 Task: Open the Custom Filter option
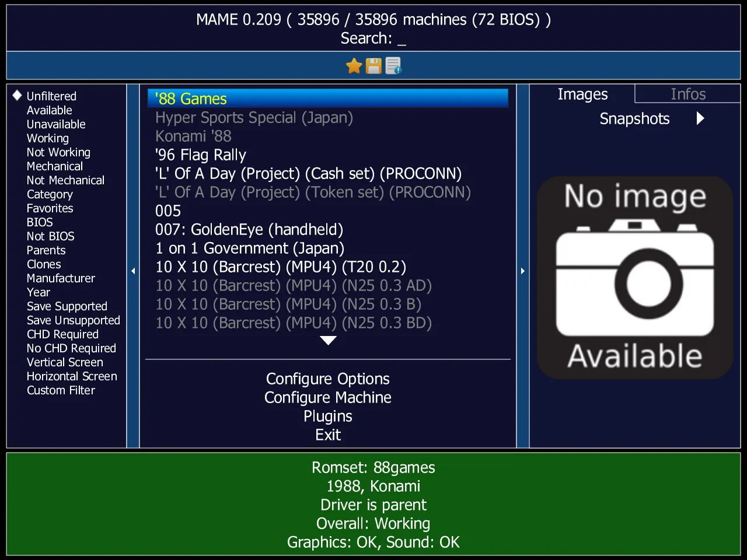61,390
